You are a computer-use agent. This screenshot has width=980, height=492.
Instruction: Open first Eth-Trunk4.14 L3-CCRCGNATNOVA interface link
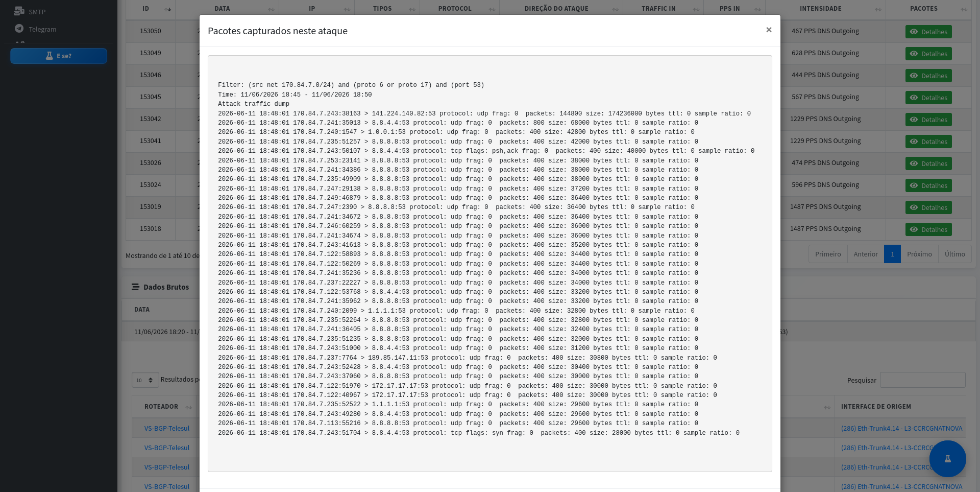(901, 428)
